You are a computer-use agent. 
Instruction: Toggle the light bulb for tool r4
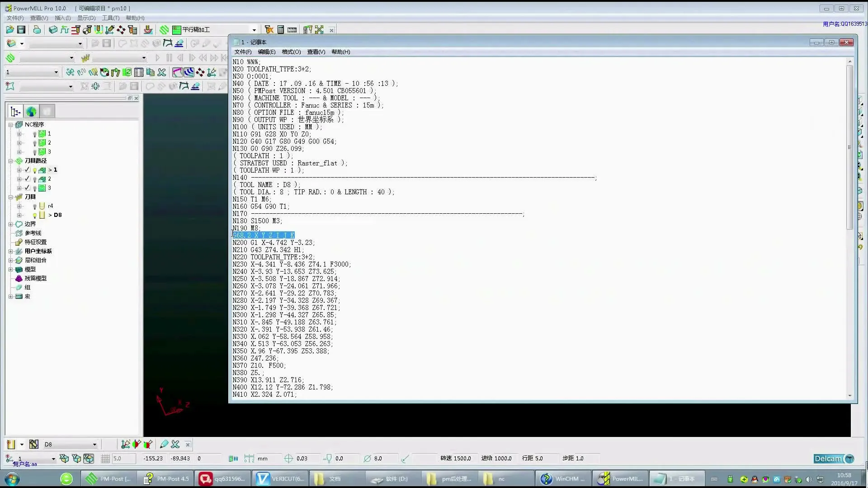click(x=35, y=206)
